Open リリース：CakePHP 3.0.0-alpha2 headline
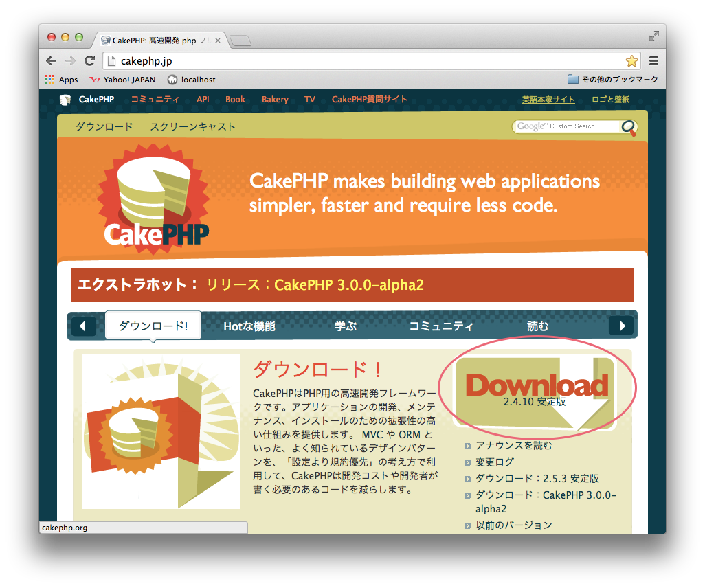 [315, 285]
